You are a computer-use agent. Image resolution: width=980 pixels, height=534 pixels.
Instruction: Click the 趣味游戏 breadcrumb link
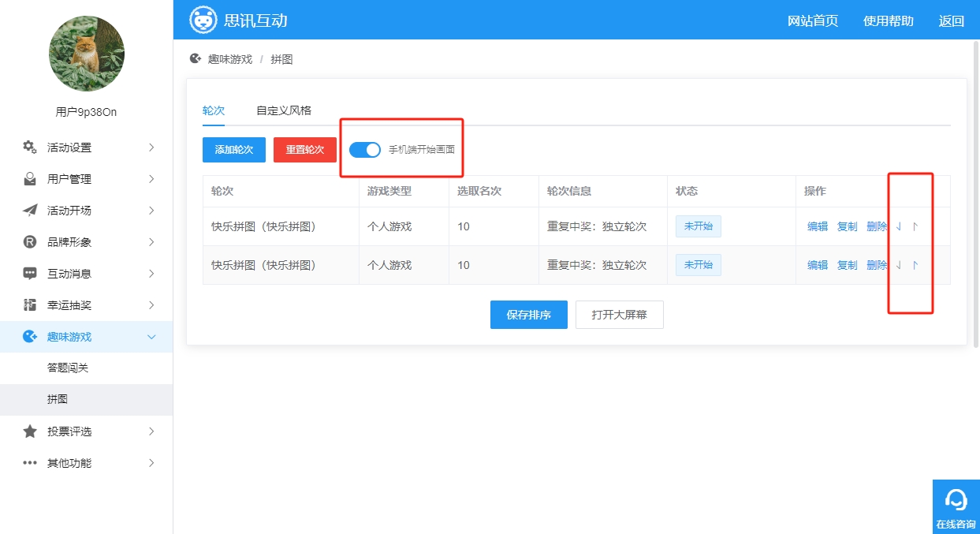(230, 59)
